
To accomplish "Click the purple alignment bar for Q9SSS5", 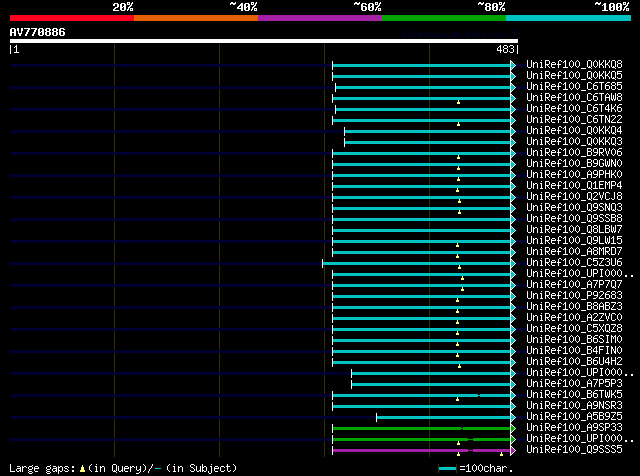I will tap(422, 450).
